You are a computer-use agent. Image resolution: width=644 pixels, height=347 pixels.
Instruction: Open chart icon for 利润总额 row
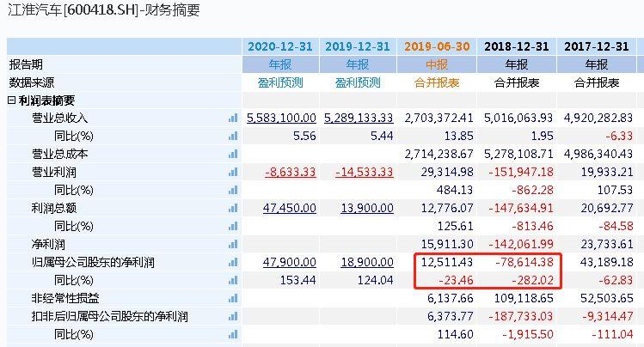pos(233,209)
